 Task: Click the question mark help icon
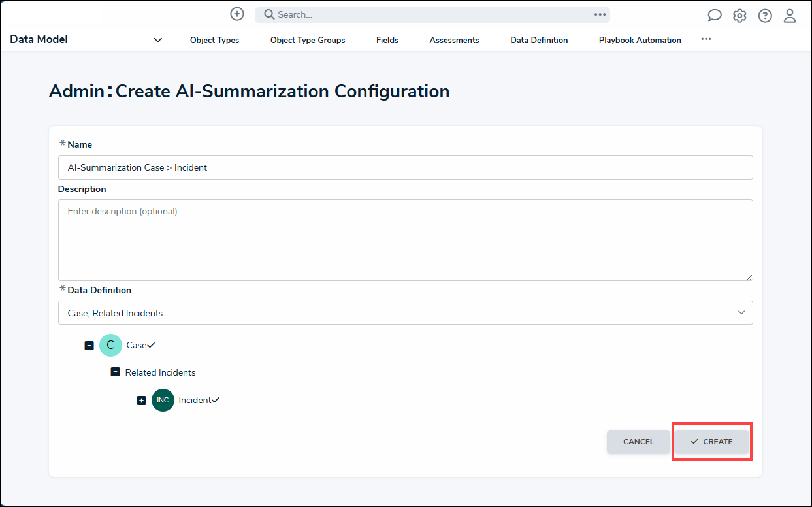(765, 16)
